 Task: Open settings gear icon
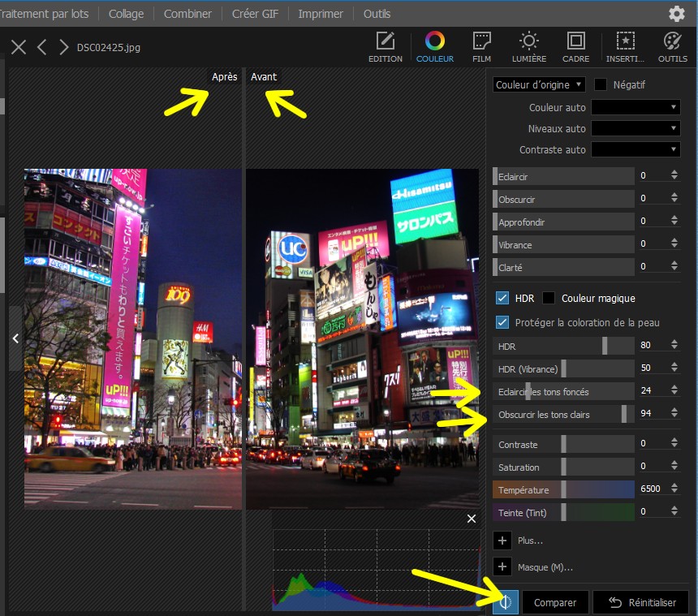tap(677, 14)
